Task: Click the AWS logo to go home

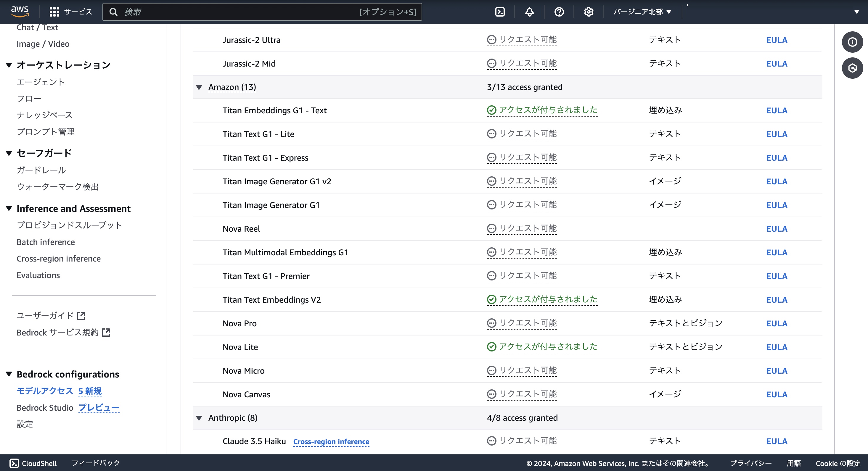Action: pos(20,11)
